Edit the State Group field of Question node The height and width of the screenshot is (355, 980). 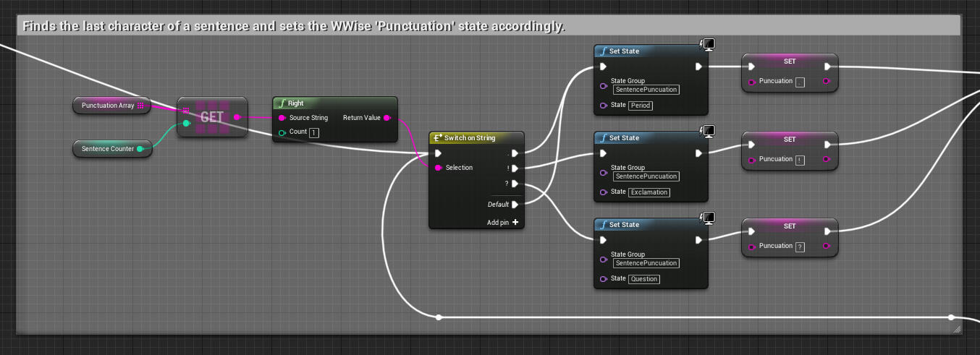pyautogui.click(x=645, y=263)
